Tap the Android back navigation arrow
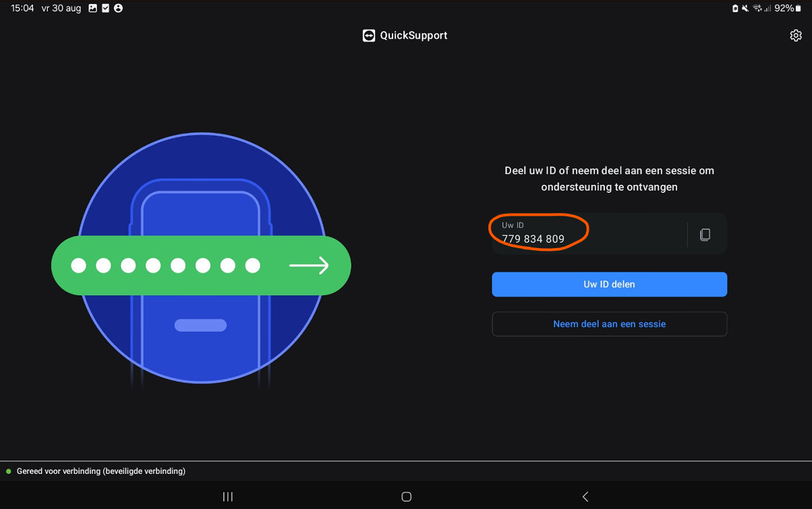 585,497
